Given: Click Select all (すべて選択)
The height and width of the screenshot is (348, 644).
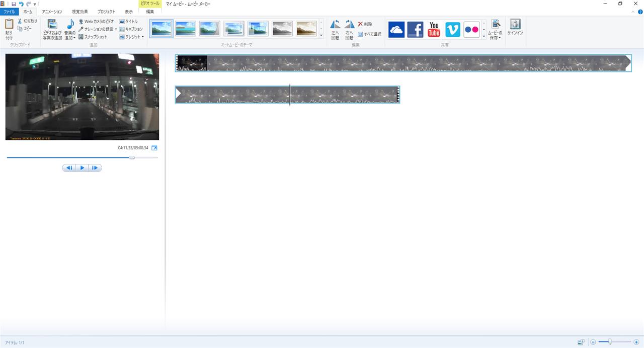Looking at the screenshot, I should pyautogui.click(x=369, y=34).
